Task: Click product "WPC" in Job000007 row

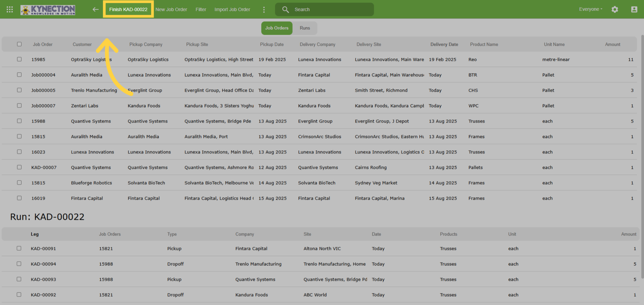Action: (x=473, y=106)
